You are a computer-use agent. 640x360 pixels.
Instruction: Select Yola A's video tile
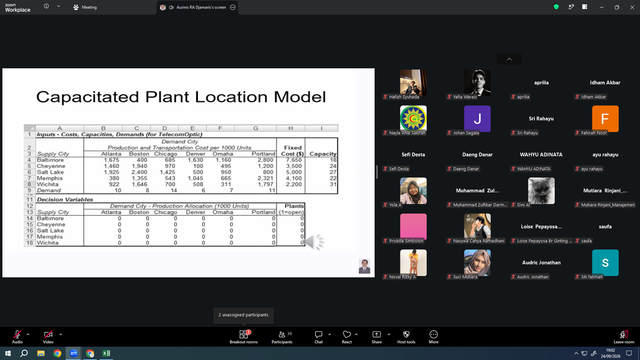coord(413,191)
